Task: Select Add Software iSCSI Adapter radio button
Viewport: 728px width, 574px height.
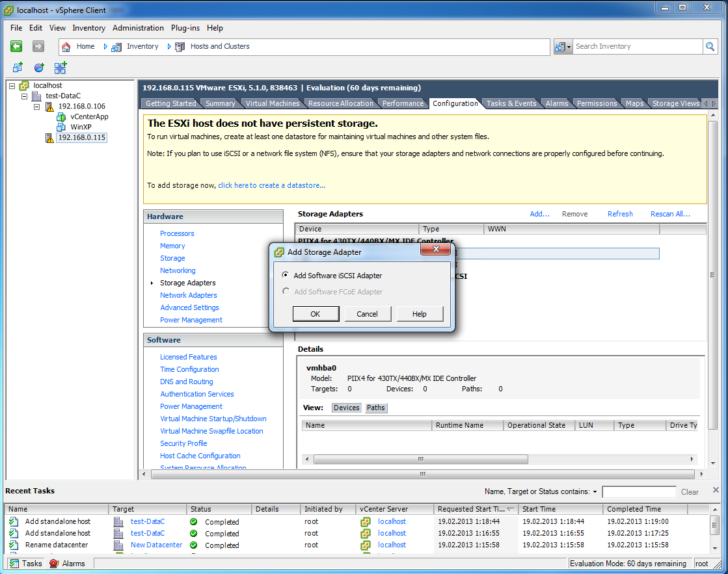Action: (286, 275)
